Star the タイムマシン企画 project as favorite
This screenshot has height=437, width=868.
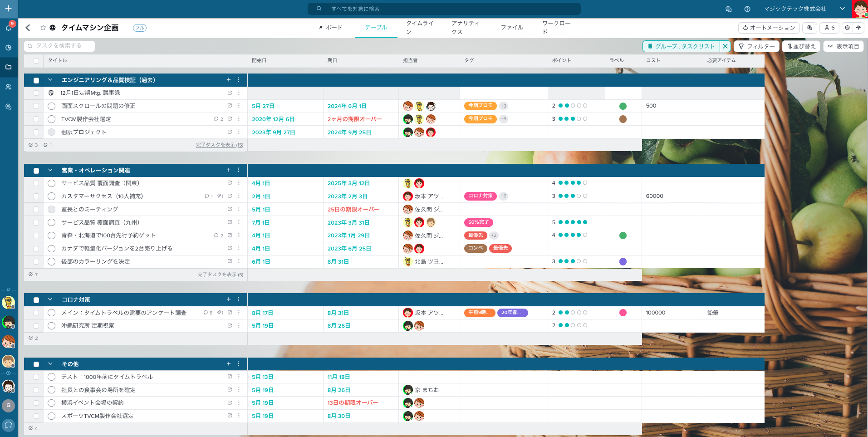coord(43,28)
